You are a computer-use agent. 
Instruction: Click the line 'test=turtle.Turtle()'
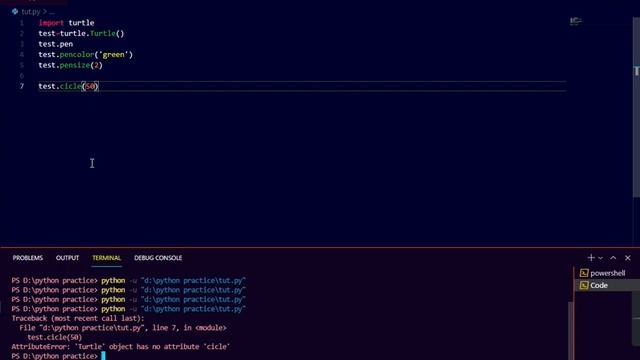[81, 33]
